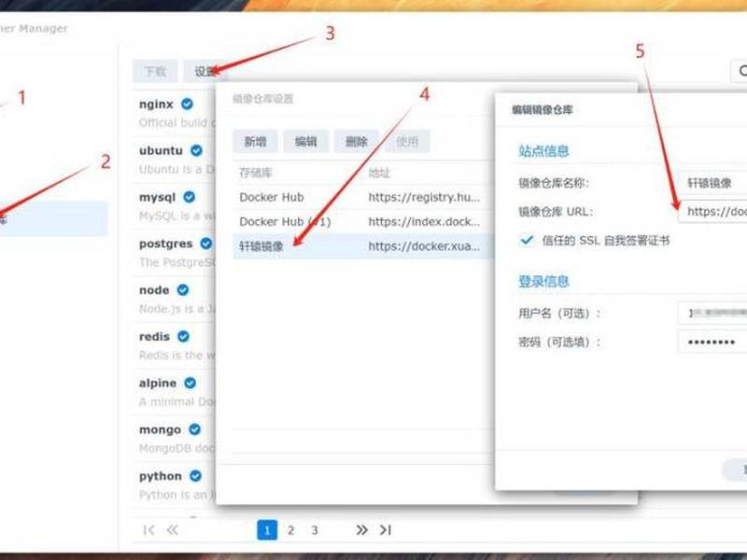Click the 存储库 column header

[x=255, y=173]
